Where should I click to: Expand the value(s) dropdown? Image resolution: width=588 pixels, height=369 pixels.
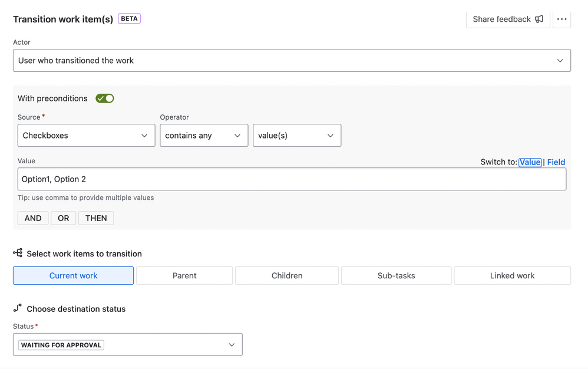pyautogui.click(x=296, y=136)
